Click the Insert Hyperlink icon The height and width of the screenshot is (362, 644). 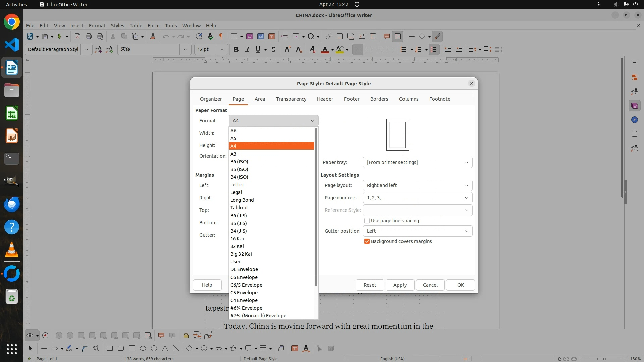tap(328, 36)
